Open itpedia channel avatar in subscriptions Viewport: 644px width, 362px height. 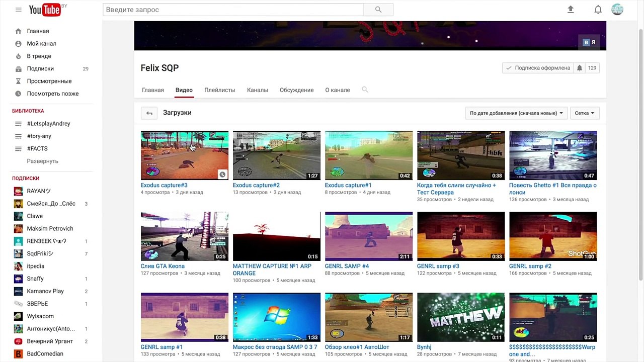pyautogui.click(x=18, y=266)
